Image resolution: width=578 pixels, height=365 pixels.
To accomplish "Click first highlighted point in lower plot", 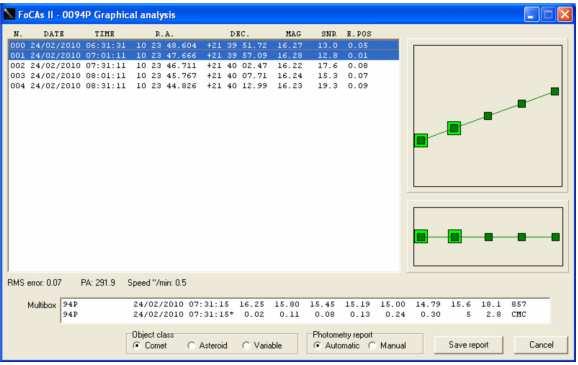I will coord(421,237).
